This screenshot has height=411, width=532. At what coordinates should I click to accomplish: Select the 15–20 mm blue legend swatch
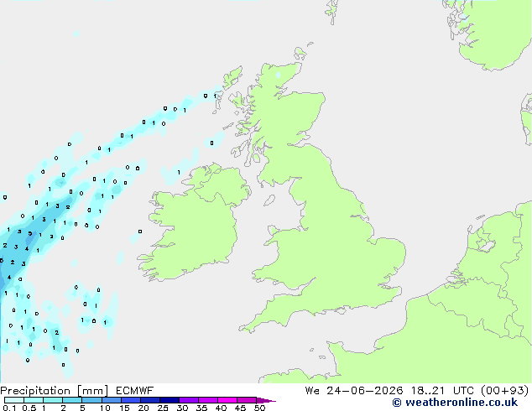131,400
